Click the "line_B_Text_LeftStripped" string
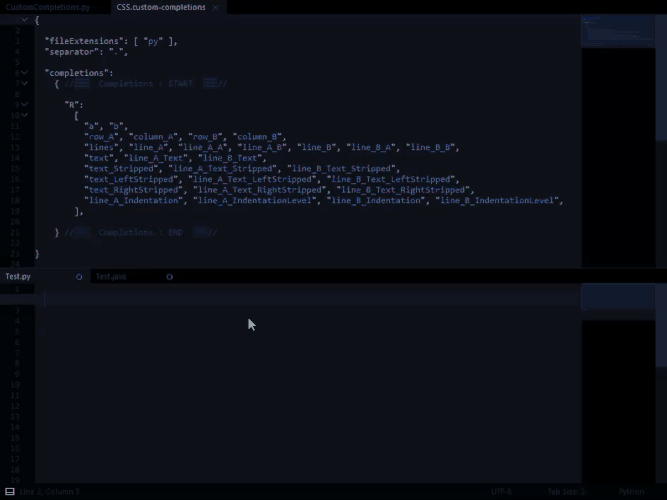The width and height of the screenshot is (667, 500). pyautogui.click(x=391, y=179)
